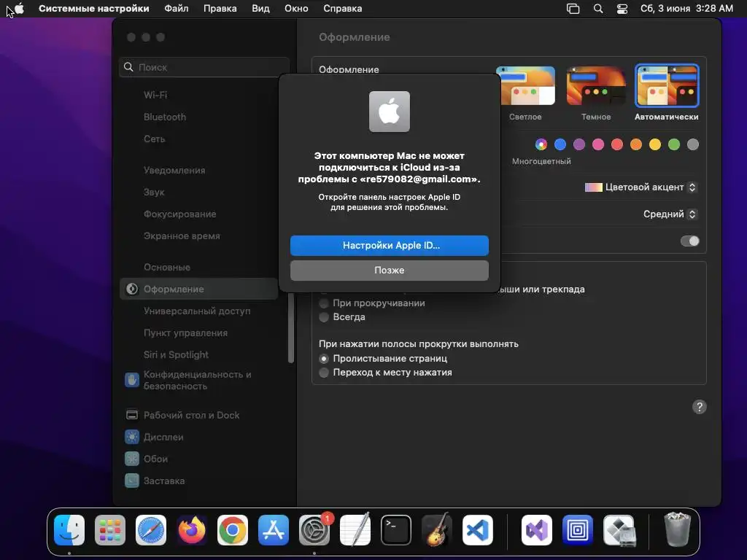The height and width of the screenshot is (560, 747).
Task: Launch Safari from the Dock
Action: 151,530
